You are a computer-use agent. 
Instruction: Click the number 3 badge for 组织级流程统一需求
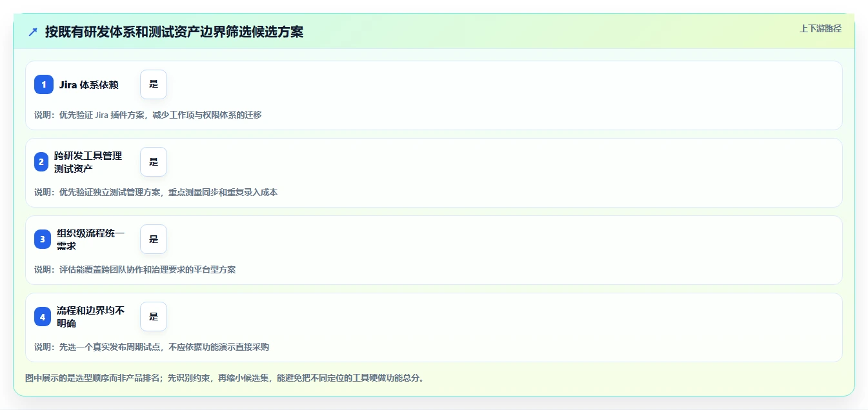(x=43, y=239)
